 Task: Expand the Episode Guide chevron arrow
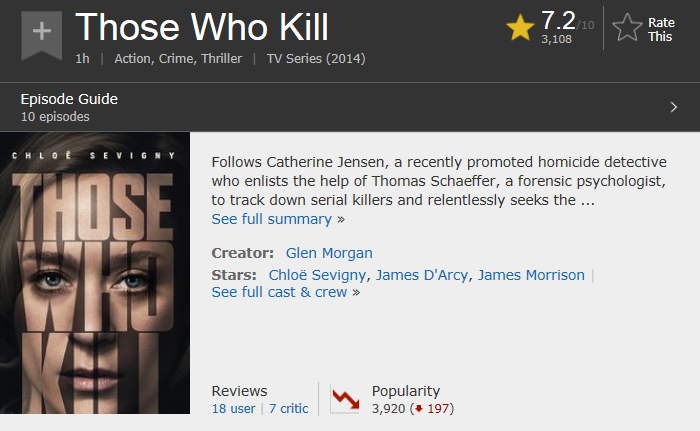(674, 107)
